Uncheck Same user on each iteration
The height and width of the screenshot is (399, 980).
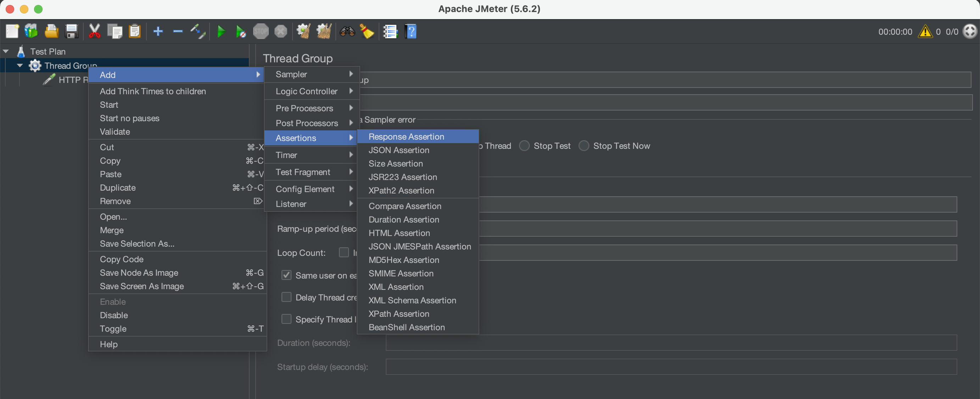pyautogui.click(x=286, y=275)
